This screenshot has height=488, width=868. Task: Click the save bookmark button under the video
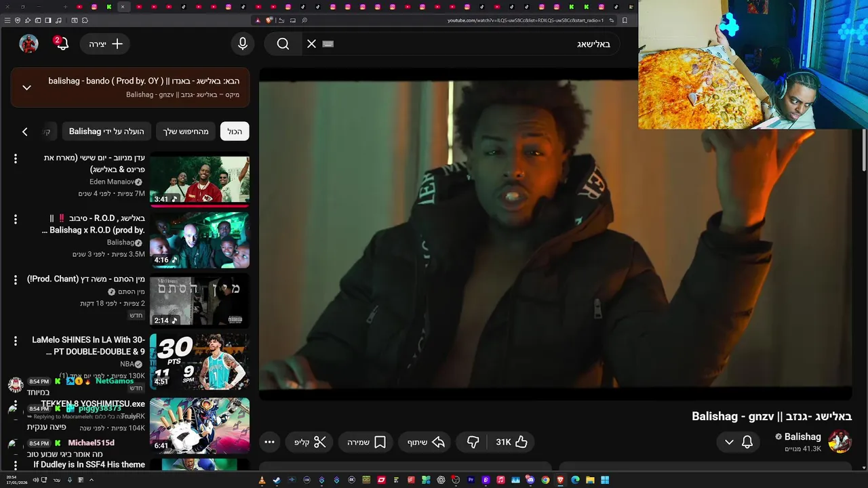tap(367, 442)
